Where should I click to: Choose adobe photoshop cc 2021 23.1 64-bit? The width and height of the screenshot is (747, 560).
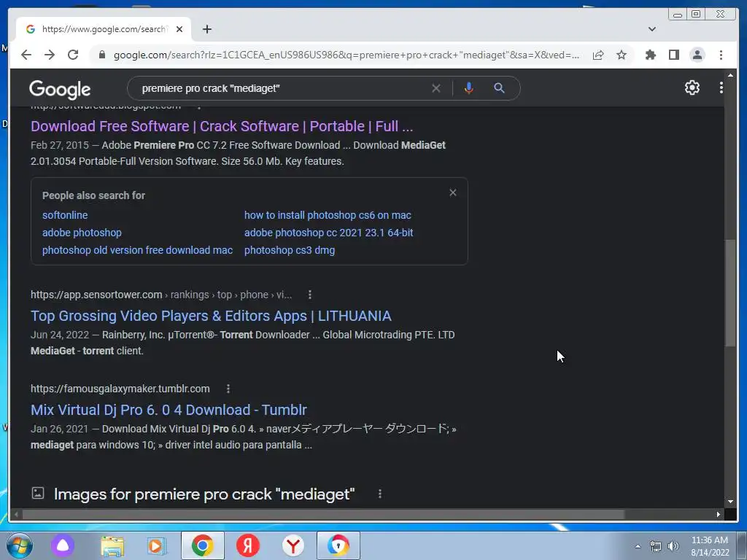click(x=329, y=233)
